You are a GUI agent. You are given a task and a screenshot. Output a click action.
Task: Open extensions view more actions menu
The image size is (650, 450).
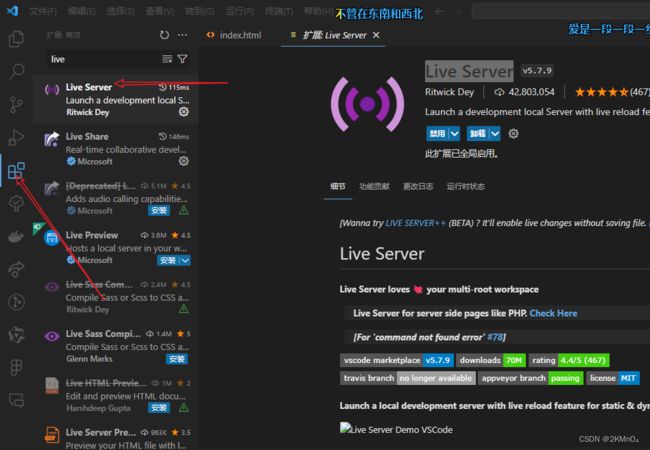pyautogui.click(x=182, y=35)
